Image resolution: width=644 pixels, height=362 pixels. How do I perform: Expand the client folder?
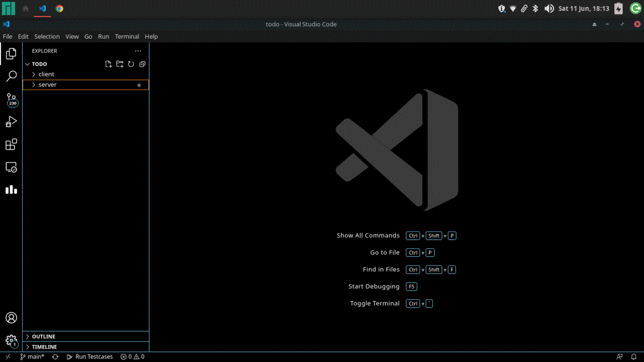click(86, 75)
